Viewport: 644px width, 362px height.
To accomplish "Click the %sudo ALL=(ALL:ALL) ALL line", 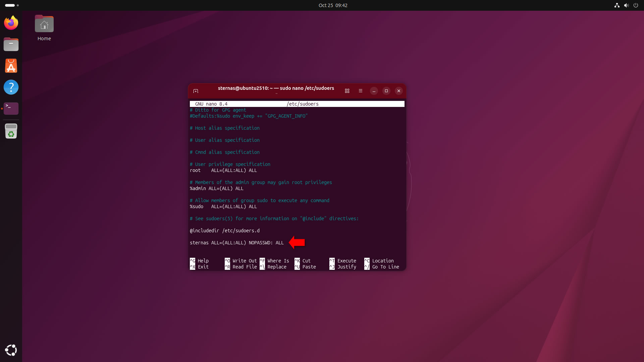I will (223, 206).
